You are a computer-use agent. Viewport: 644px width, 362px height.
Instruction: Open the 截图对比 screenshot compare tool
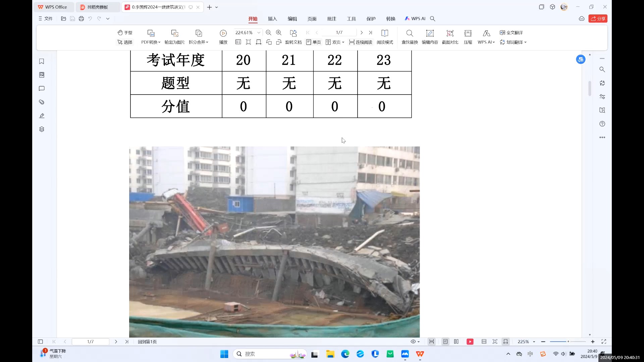point(450,37)
